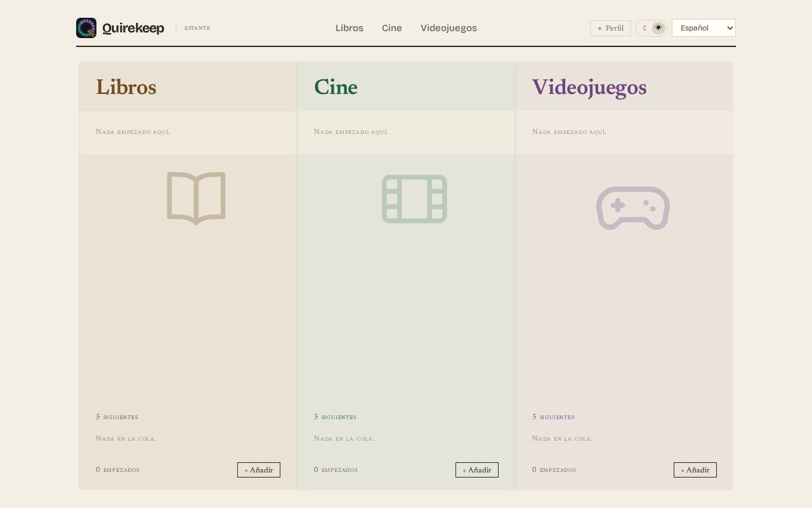Click "5 siguientes" in the Videojuegos column
Image resolution: width=812 pixels, height=508 pixels.
point(553,417)
